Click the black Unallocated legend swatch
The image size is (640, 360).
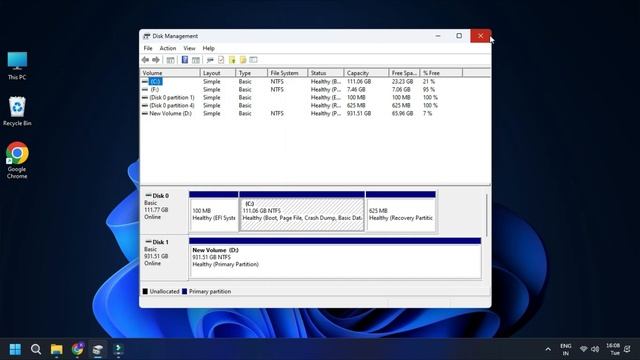point(145,291)
